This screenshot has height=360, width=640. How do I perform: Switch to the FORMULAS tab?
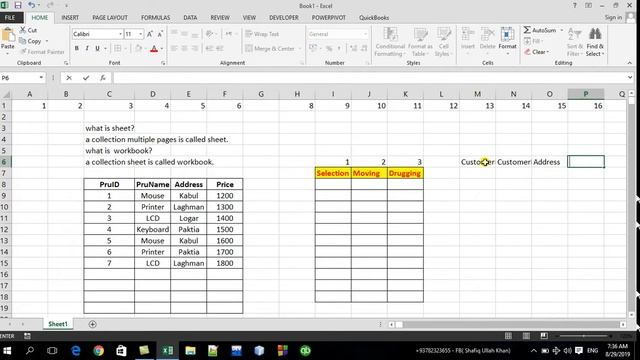(x=156, y=18)
